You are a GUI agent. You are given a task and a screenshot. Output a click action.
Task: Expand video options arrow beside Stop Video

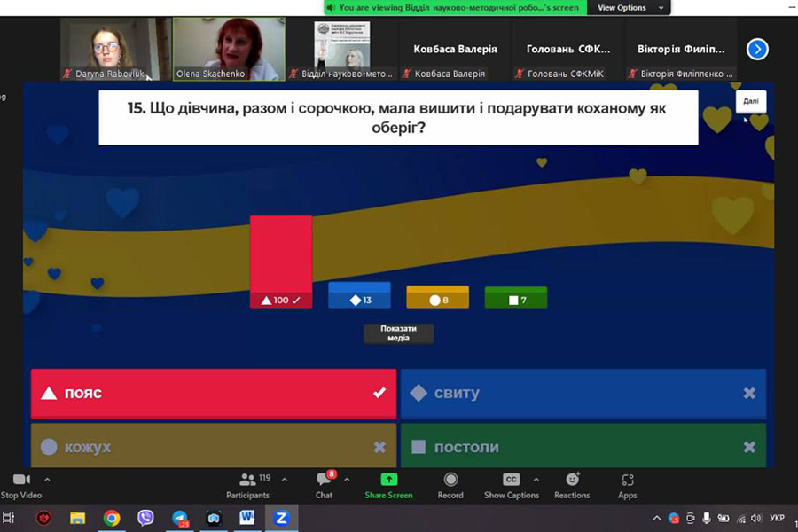[x=47, y=480]
